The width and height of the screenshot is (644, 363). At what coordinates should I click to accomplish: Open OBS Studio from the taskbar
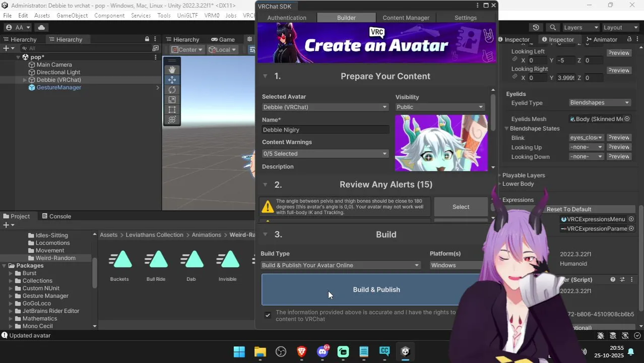[x=281, y=352]
